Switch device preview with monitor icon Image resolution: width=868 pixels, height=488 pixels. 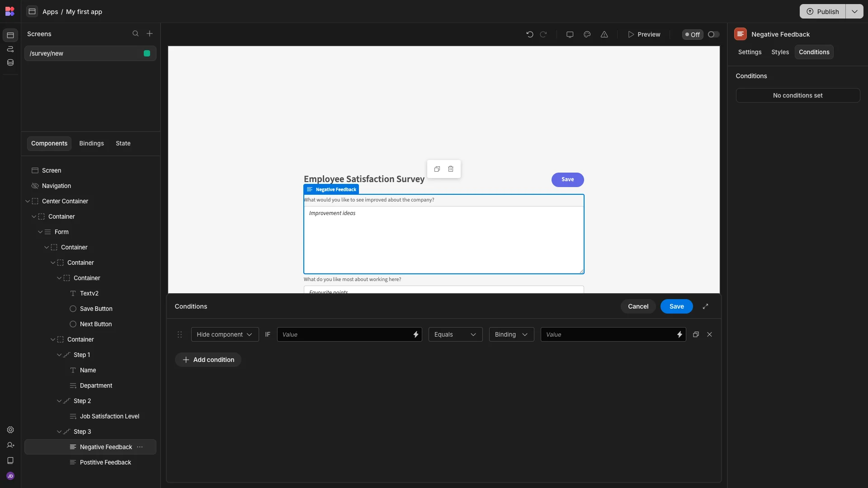[570, 34]
